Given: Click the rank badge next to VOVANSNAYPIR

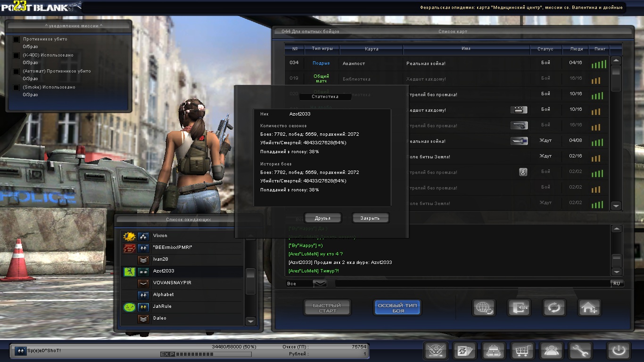Looking at the screenshot, I should 144,283.
